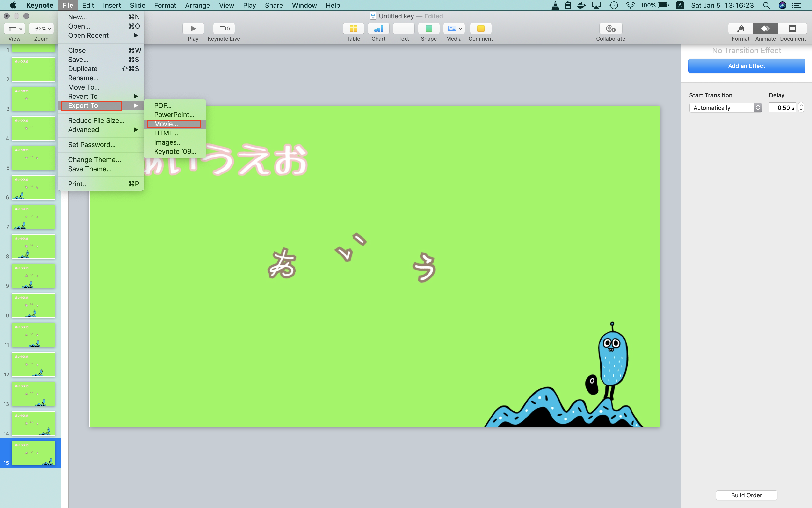The height and width of the screenshot is (508, 812).
Task: Start Keynote Live from the toolbar
Action: tap(224, 29)
